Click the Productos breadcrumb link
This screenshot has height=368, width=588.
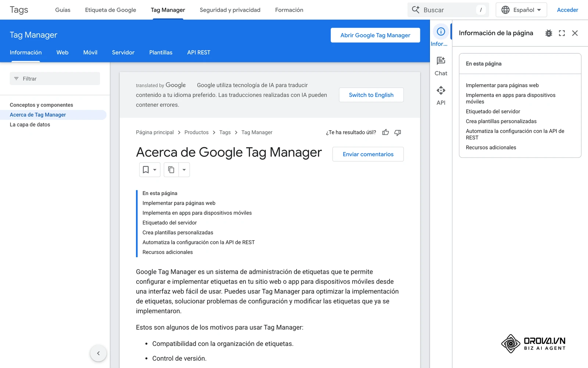[197, 132]
